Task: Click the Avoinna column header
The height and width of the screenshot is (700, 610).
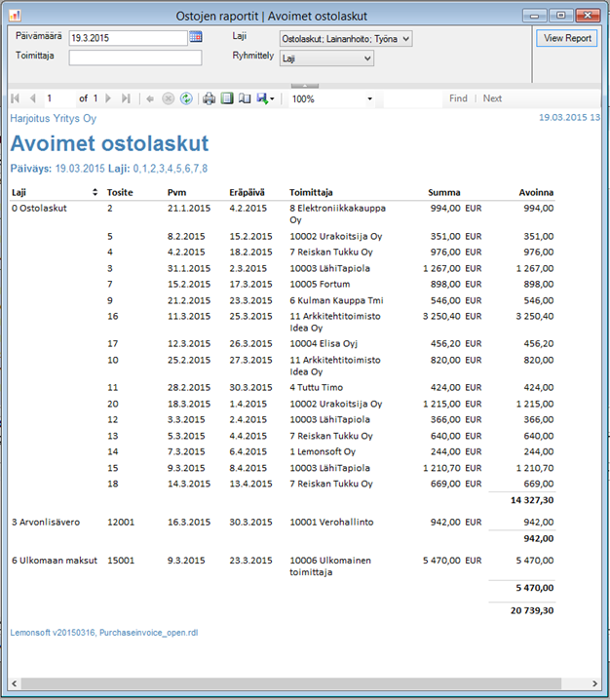Action: pyautogui.click(x=536, y=192)
